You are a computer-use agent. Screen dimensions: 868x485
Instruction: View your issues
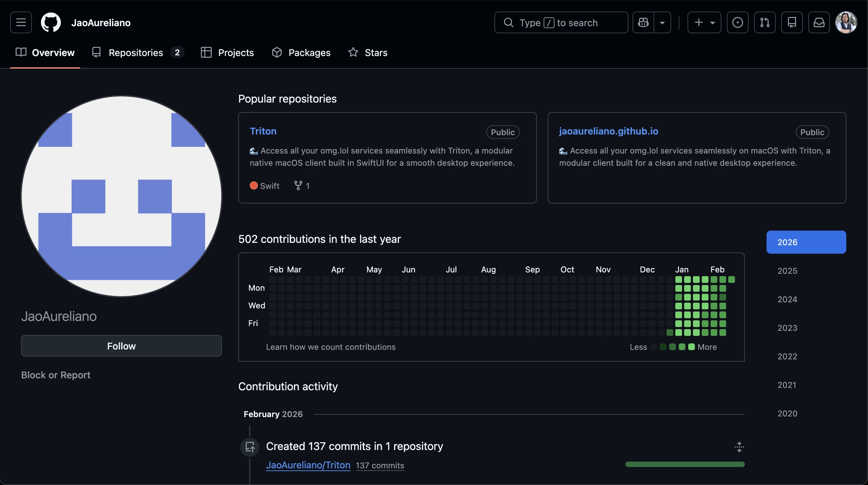pos(737,22)
